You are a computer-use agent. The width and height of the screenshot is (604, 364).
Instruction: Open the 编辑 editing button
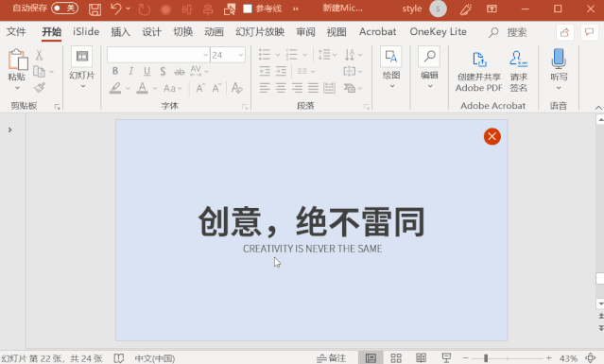click(x=429, y=67)
